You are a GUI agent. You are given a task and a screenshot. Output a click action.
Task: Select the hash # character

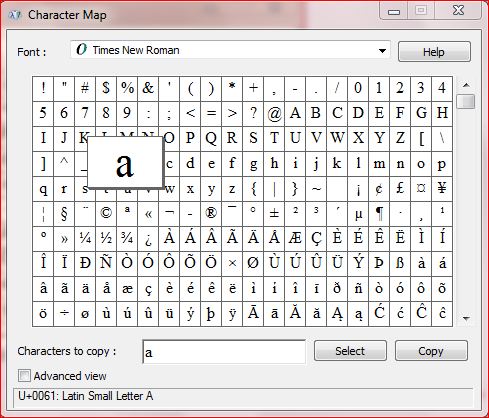click(x=85, y=89)
